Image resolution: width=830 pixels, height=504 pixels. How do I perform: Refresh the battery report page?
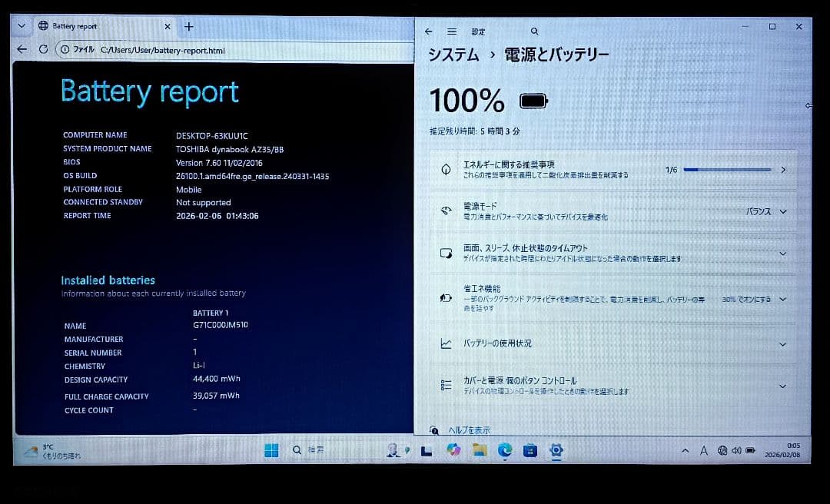pos(44,50)
